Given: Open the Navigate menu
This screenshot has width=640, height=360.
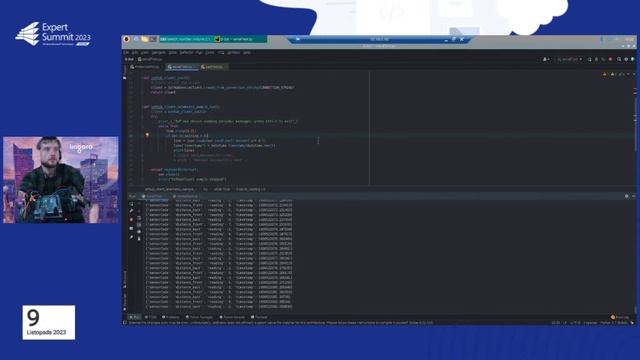Looking at the screenshot, I should pyautogui.click(x=158, y=53).
